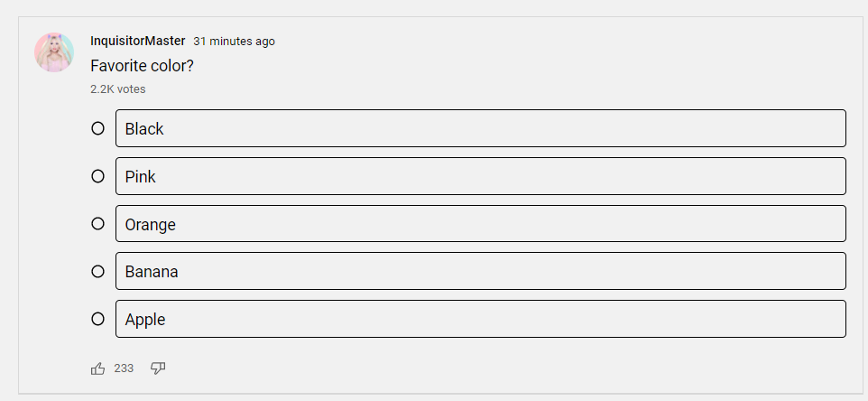Click the word "Orange" in the poll
This screenshot has width=868, height=401.
coord(151,224)
